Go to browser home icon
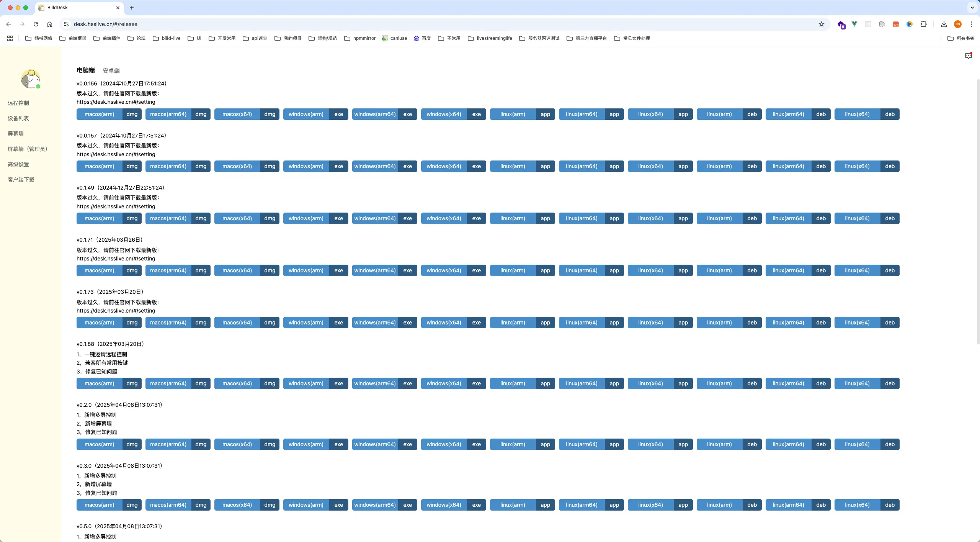The width and height of the screenshot is (980, 542). tap(50, 24)
